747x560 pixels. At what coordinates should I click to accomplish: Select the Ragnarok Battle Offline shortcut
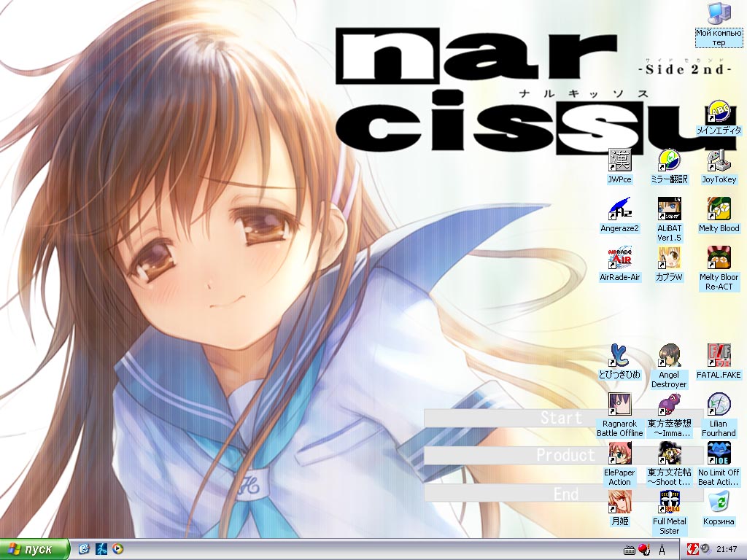pos(619,415)
